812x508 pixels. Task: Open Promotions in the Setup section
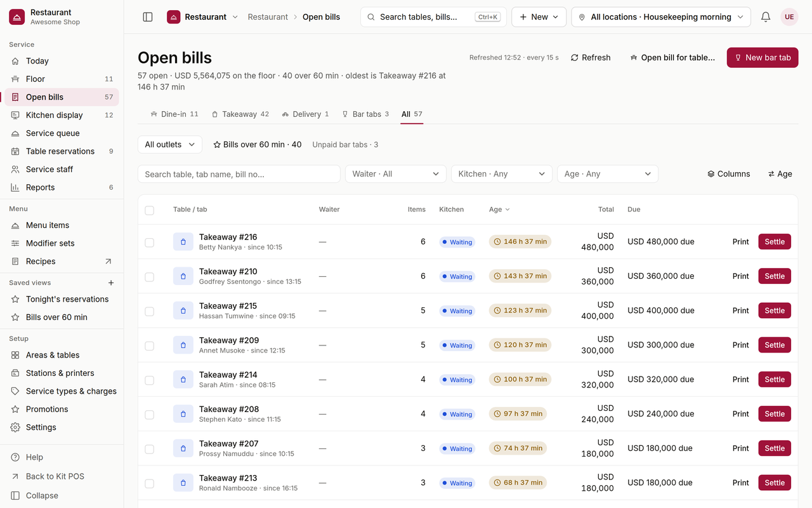62,409
